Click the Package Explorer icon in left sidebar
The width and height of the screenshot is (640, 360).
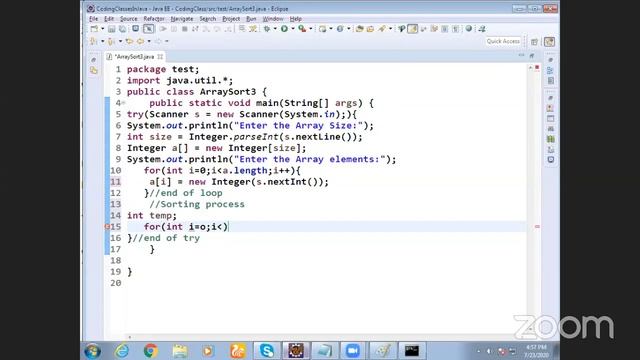tap(94, 71)
